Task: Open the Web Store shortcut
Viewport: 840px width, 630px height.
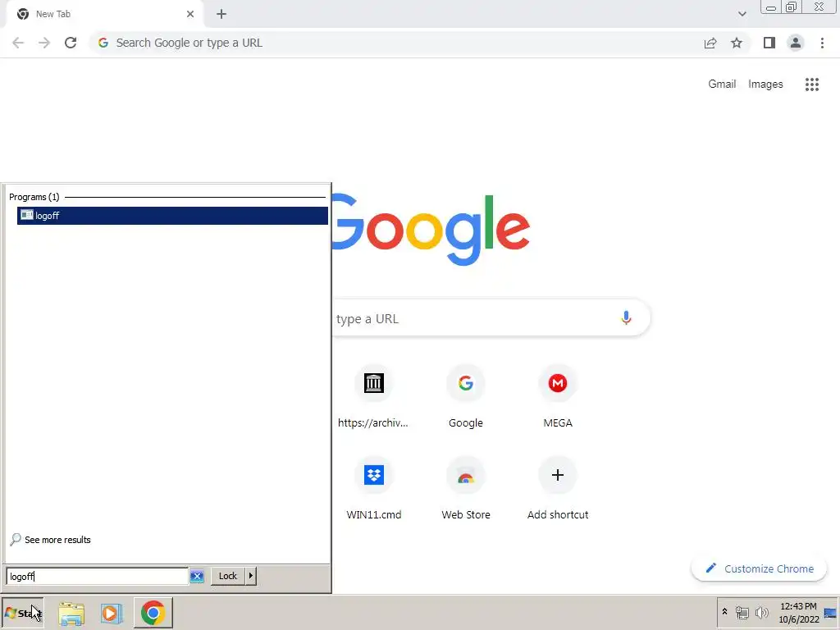Action: pos(466,489)
